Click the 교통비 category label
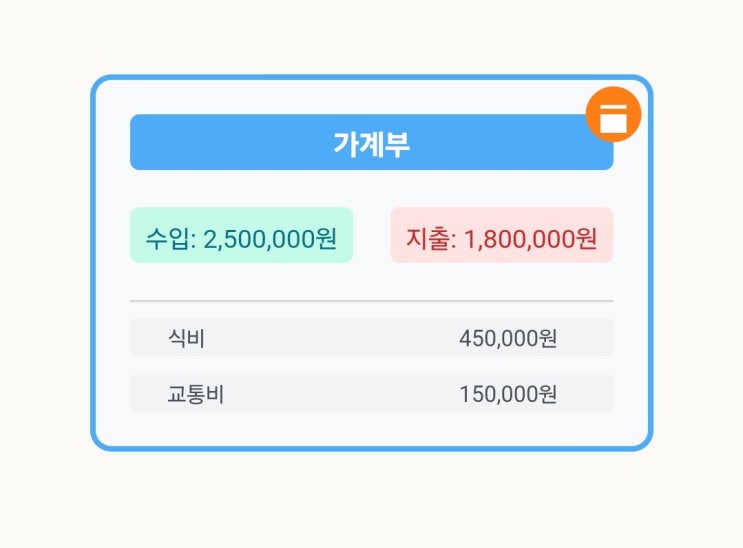Screen dimensions: 743x548 195,394
